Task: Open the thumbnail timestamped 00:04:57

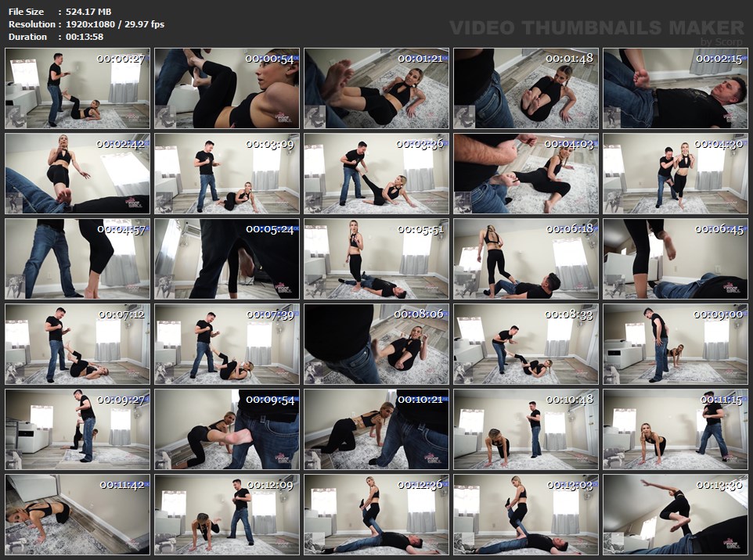Action: (77, 259)
